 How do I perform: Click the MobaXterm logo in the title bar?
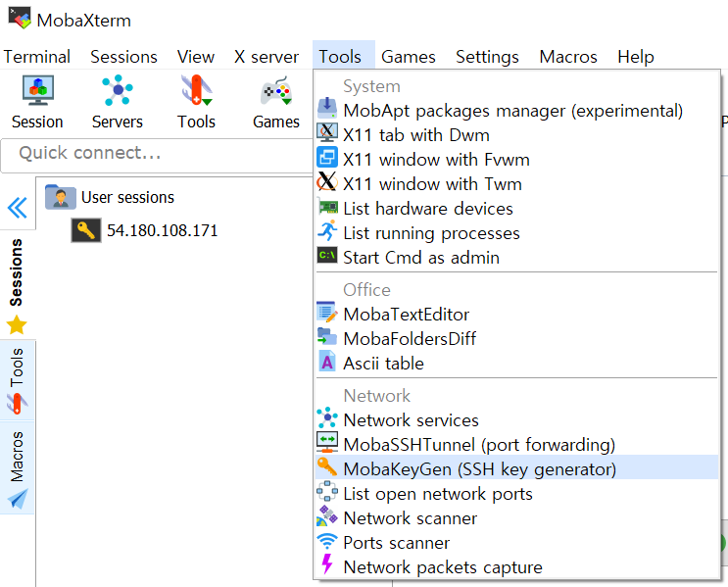coord(20,18)
